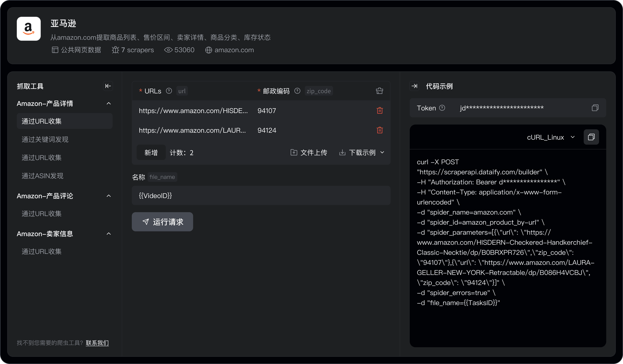Open the URLs help tooltip

pyautogui.click(x=169, y=91)
